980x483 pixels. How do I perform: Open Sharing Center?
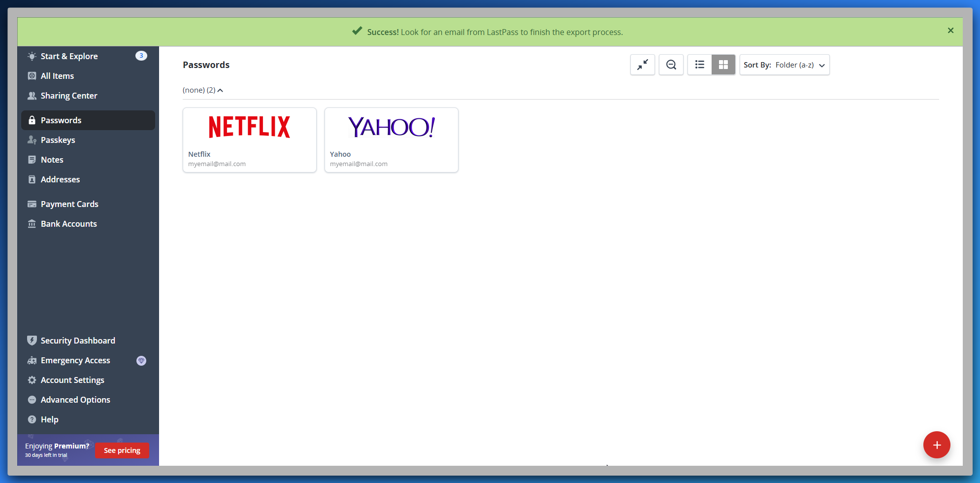point(68,96)
